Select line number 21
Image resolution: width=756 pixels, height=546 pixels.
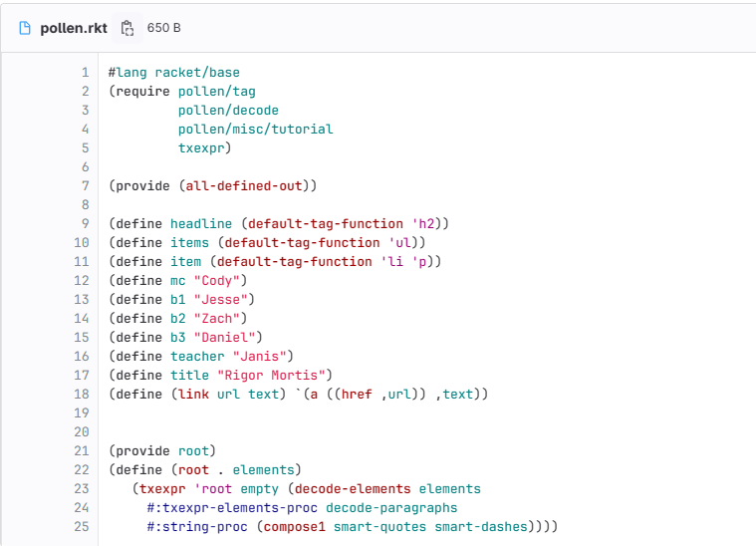82,450
